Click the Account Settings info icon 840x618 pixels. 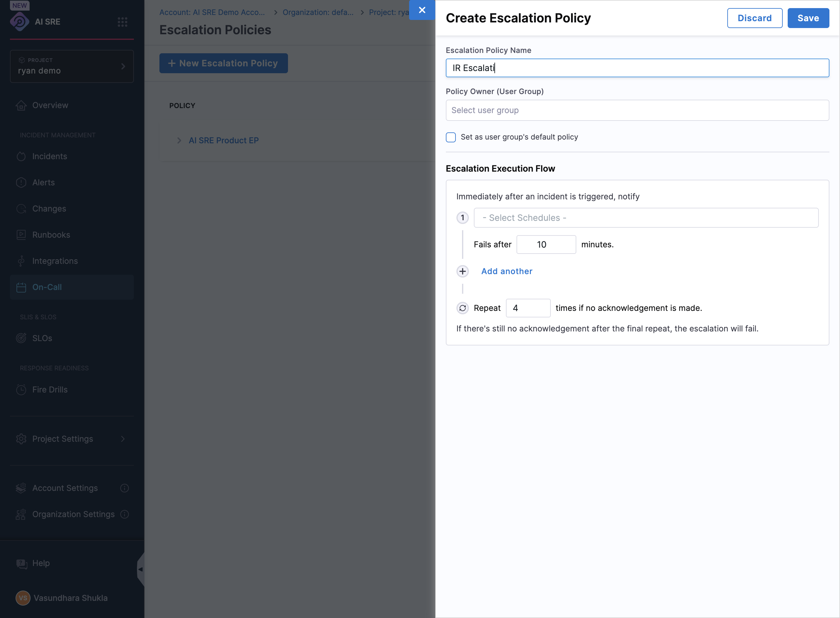click(x=125, y=488)
